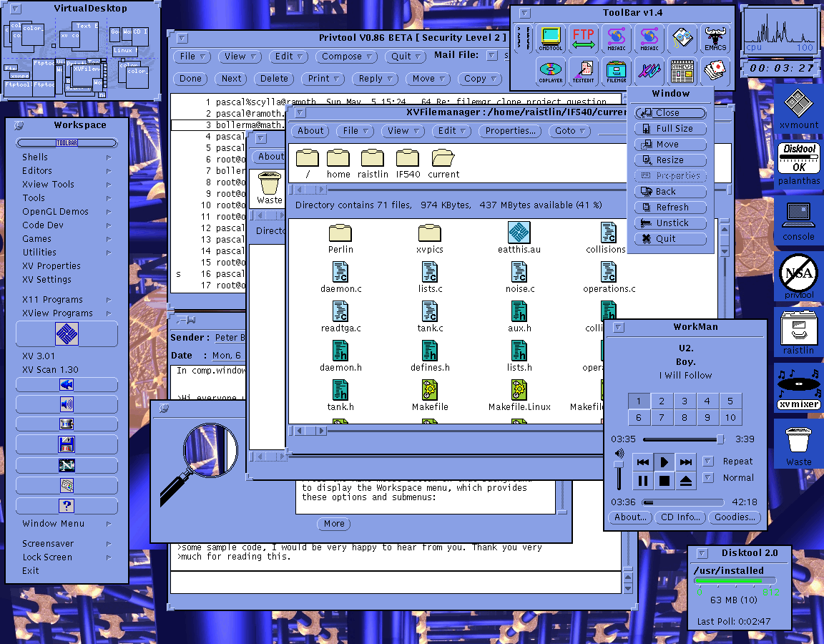Screen dimensions: 824x644
Task: Click the CD Info... button
Action: (680, 517)
